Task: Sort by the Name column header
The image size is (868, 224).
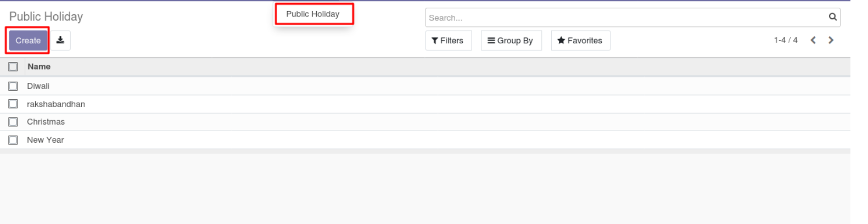Action: tap(39, 67)
